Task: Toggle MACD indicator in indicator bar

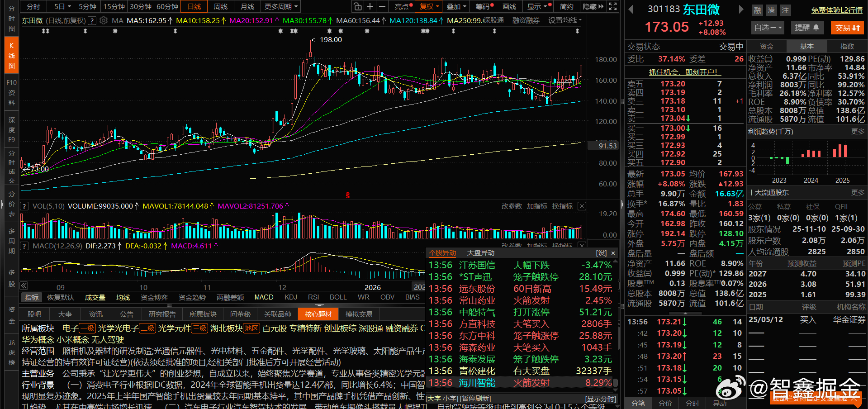Action: coord(264,297)
